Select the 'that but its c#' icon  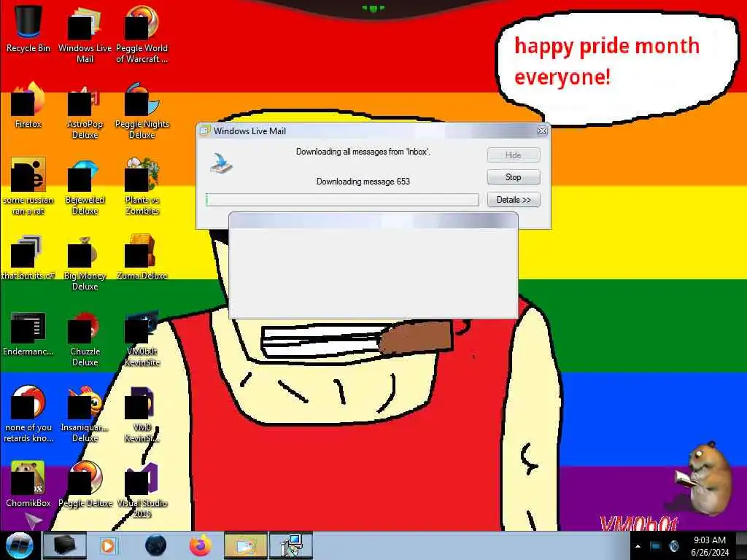28,257
